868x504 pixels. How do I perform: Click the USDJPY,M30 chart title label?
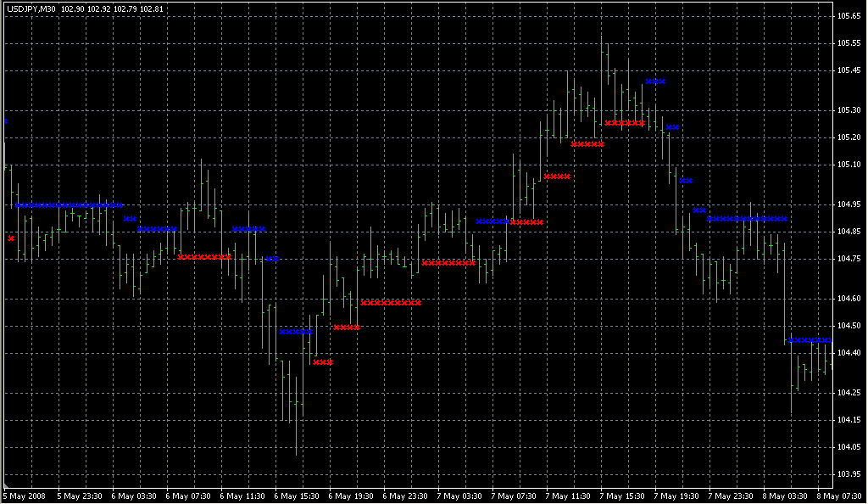pos(31,8)
